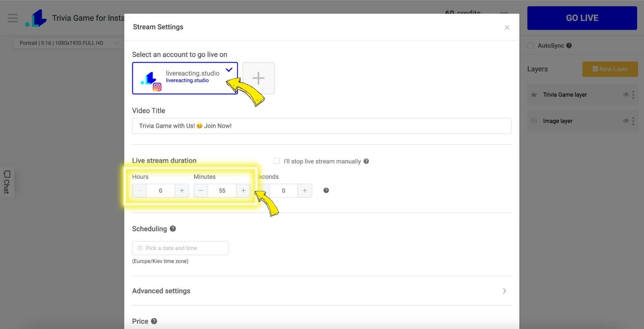Add another account with plus button
This screenshot has height=329, width=644.
pos(258,78)
